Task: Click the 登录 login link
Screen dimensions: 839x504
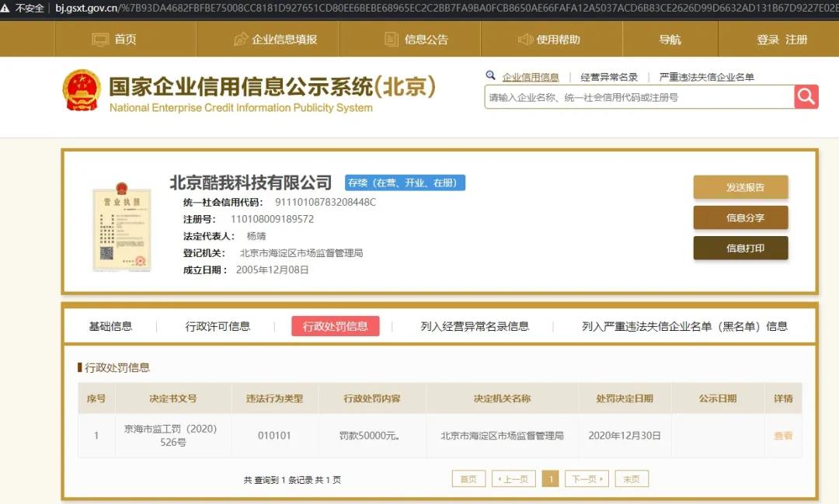Action: coord(768,40)
